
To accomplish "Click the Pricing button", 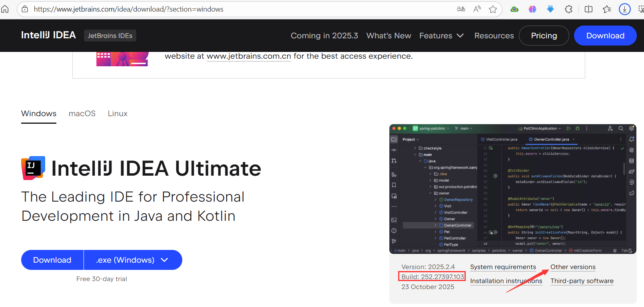I will coord(544,36).
